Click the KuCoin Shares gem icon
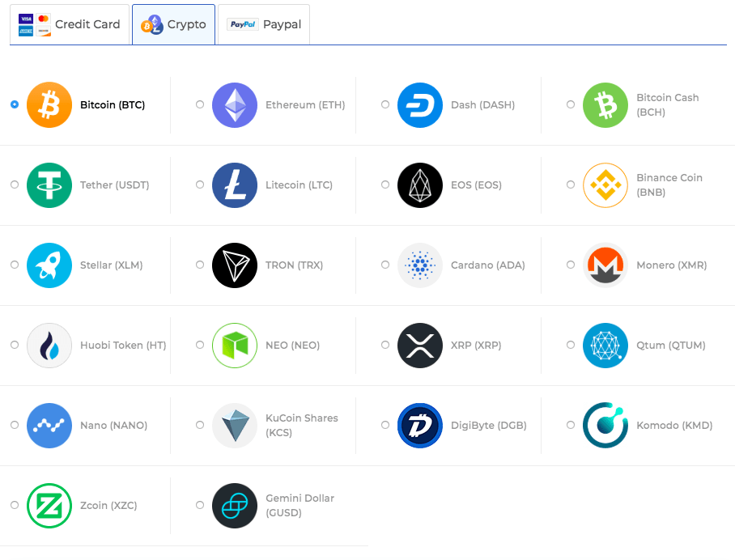 click(235, 425)
